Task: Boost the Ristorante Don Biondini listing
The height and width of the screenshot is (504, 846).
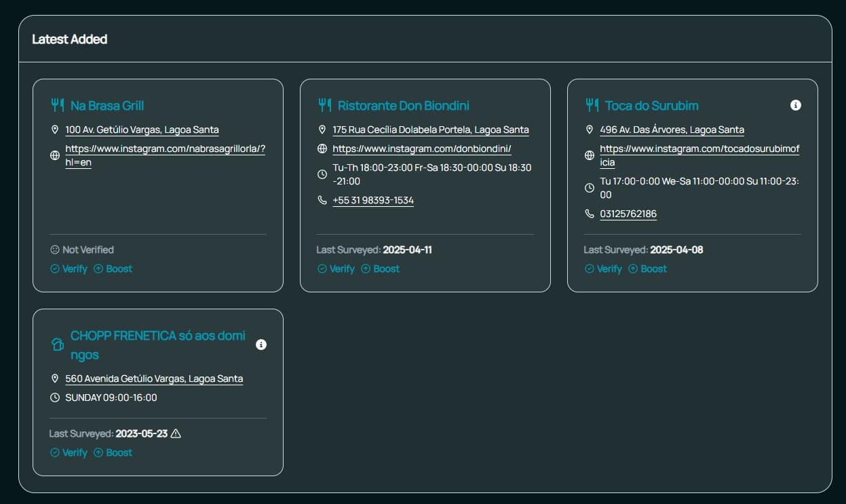Action: coord(380,269)
